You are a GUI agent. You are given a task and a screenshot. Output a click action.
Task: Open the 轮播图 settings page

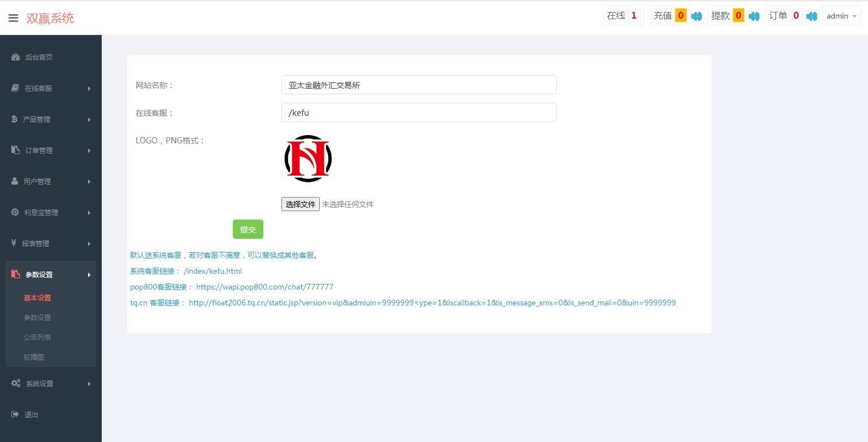(x=34, y=357)
